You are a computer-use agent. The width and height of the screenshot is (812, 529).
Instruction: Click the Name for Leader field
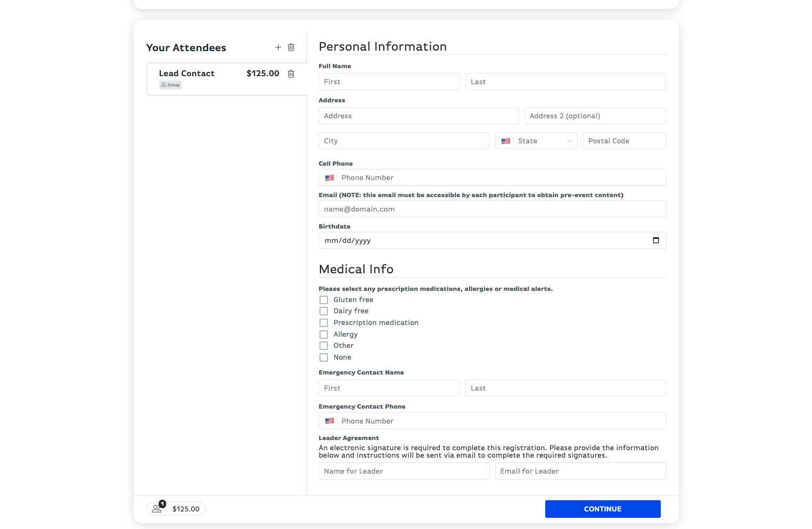click(404, 471)
